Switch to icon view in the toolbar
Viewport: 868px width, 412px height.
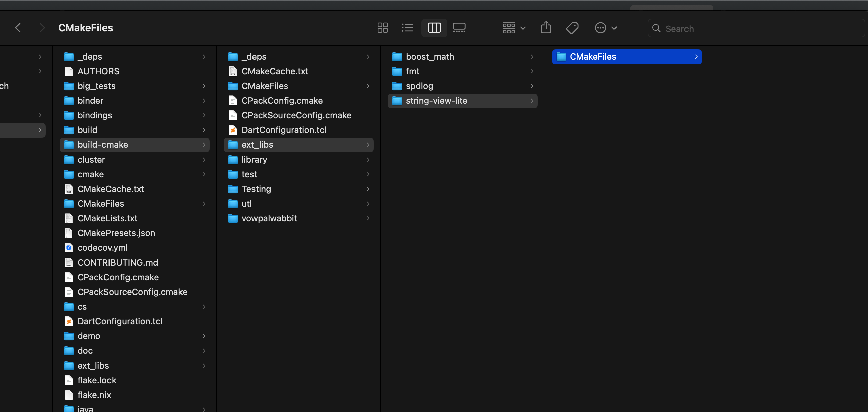click(383, 28)
